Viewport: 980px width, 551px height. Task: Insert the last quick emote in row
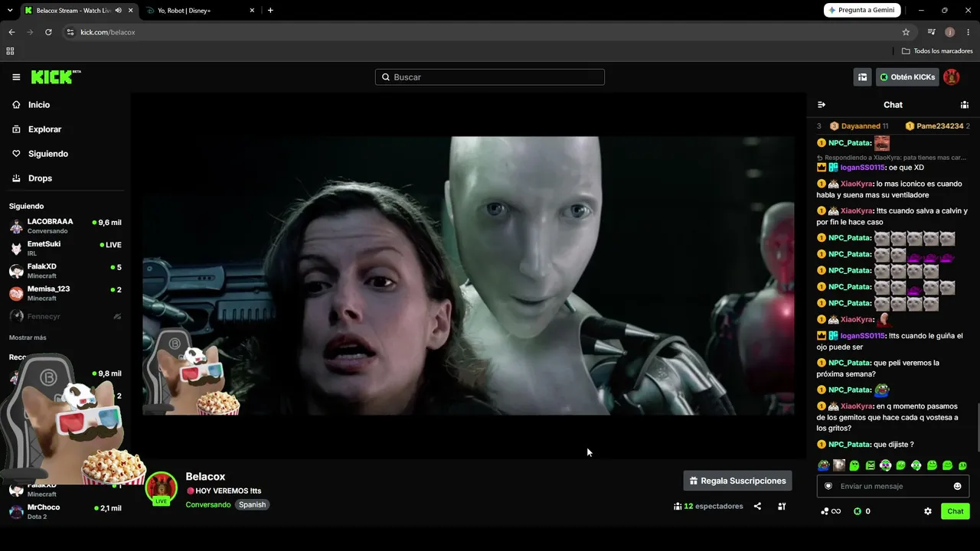962,465
